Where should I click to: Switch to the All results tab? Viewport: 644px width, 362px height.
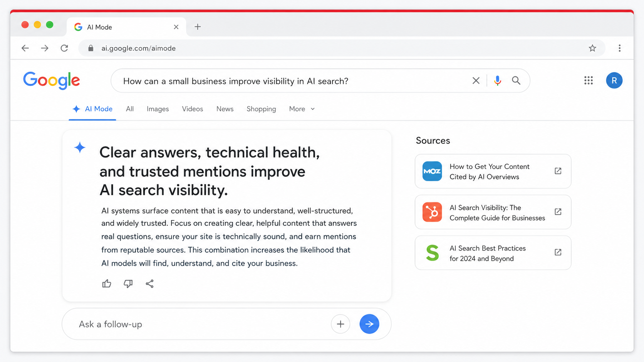pos(130,109)
